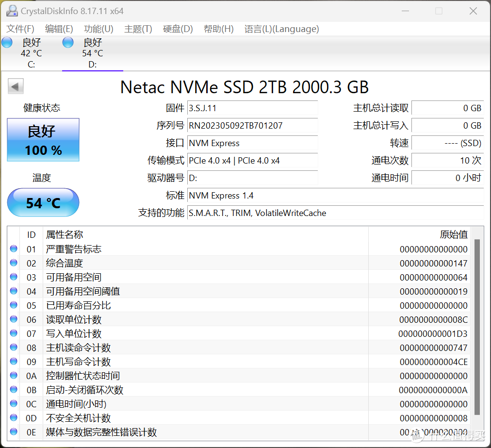491x448 pixels.
Task: Click status dot for attribute 0A 控制器忙状态时间
Action: (x=14, y=375)
